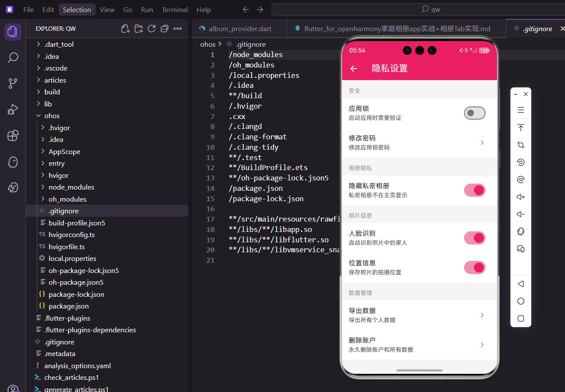Go forward using the navigation arrow
The image size is (565, 392).
pos(260,10)
